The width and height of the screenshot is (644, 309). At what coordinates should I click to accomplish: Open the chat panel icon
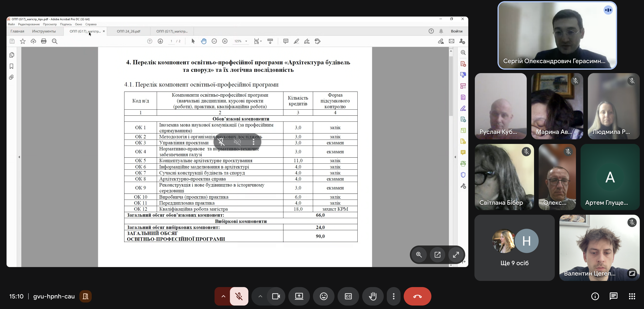(x=613, y=296)
